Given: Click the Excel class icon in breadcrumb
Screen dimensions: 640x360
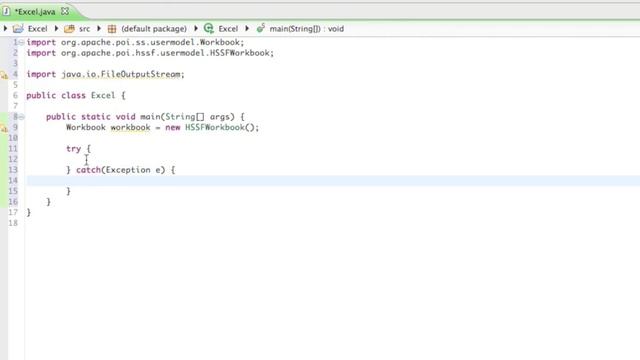Looking at the screenshot, I should coord(209,28).
